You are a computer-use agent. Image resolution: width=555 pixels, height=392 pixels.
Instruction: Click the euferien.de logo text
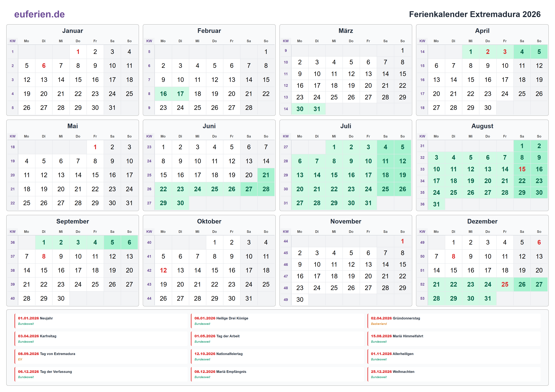tap(39, 14)
